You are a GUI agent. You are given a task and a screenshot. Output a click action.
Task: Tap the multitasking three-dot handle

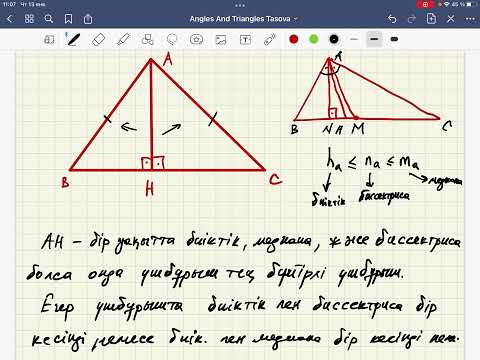pyautogui.click(x=240, y=5)
